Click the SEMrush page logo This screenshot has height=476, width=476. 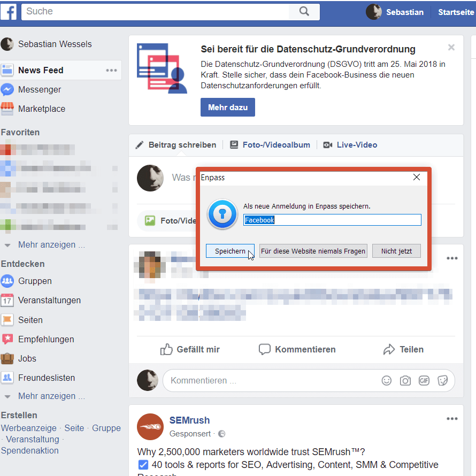[150, 426]
